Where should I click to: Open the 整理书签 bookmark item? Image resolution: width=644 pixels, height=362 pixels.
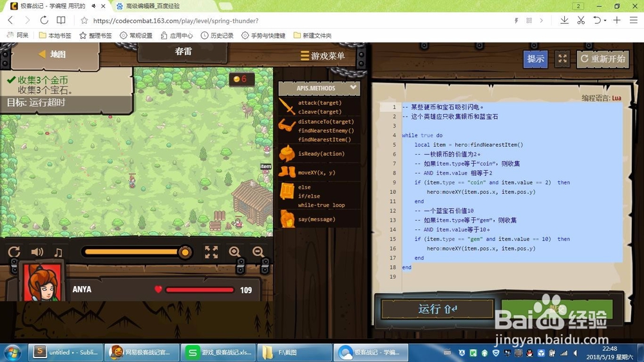pyautogui.click(x=95, y=35)
